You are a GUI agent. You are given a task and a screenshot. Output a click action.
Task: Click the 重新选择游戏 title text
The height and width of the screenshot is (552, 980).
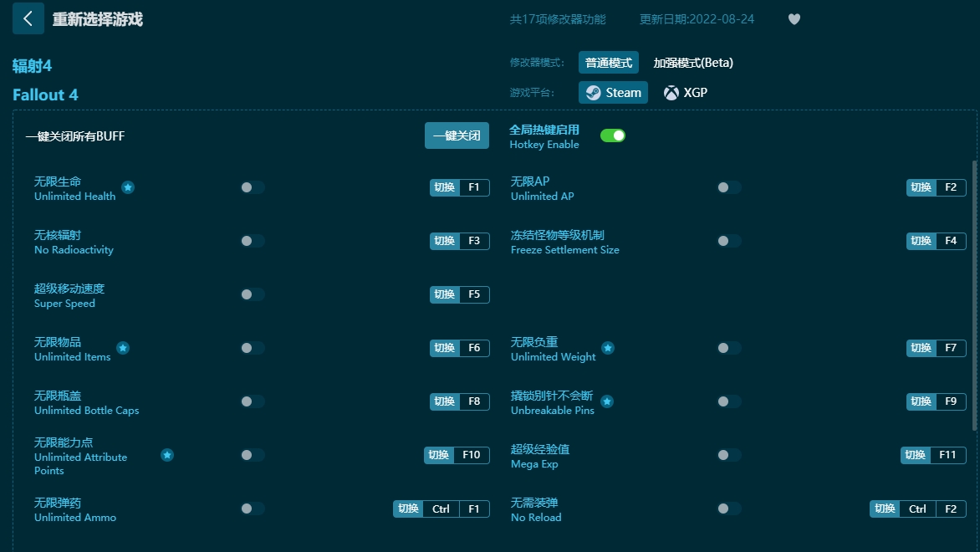pyautogui.click(x=98, y=19)
